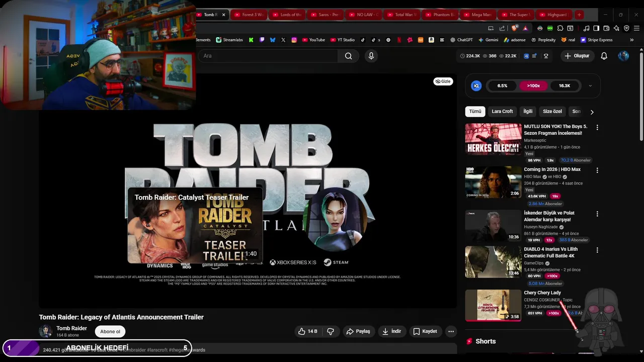Open Perplexity bookmark
This screenshot has width=644, height=362.
(543, 40)
